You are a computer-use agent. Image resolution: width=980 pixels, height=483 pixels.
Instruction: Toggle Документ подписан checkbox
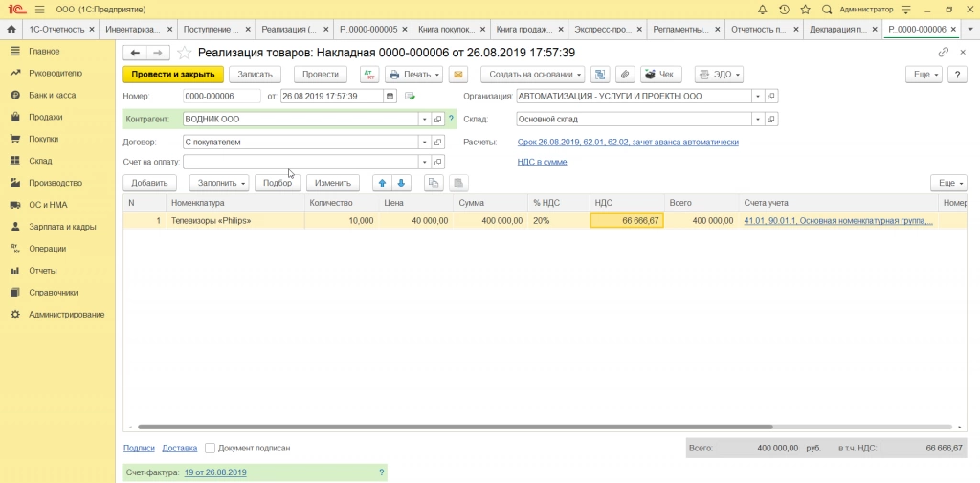(210, 448)
